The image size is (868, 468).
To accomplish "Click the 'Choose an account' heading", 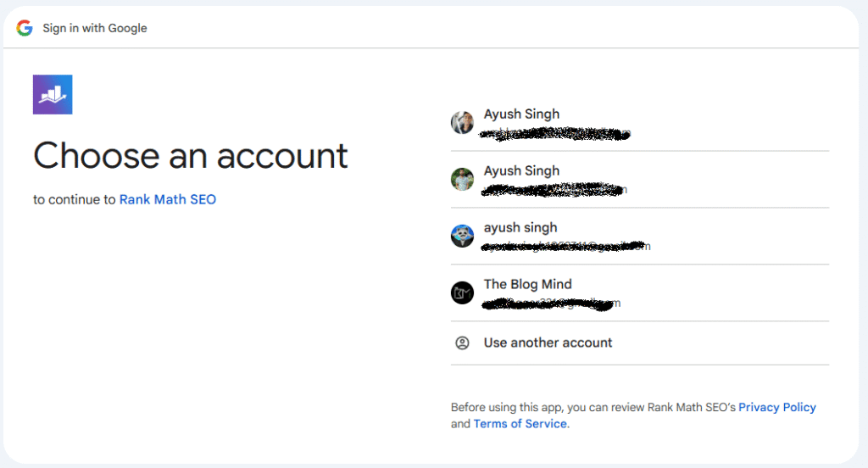I will click(x=191, y=156).
